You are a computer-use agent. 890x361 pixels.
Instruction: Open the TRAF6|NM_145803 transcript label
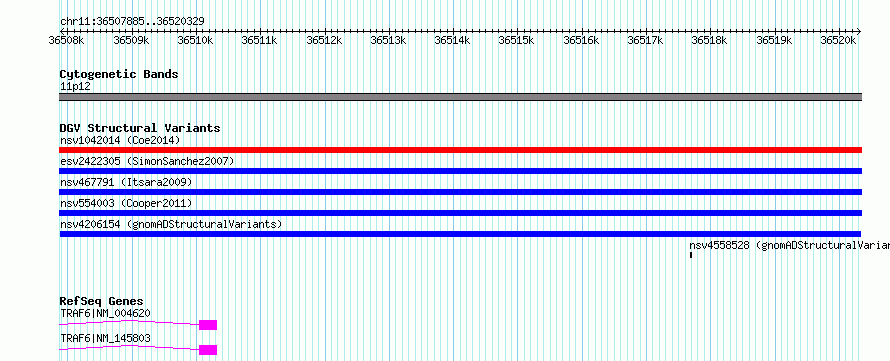[106, 338]
